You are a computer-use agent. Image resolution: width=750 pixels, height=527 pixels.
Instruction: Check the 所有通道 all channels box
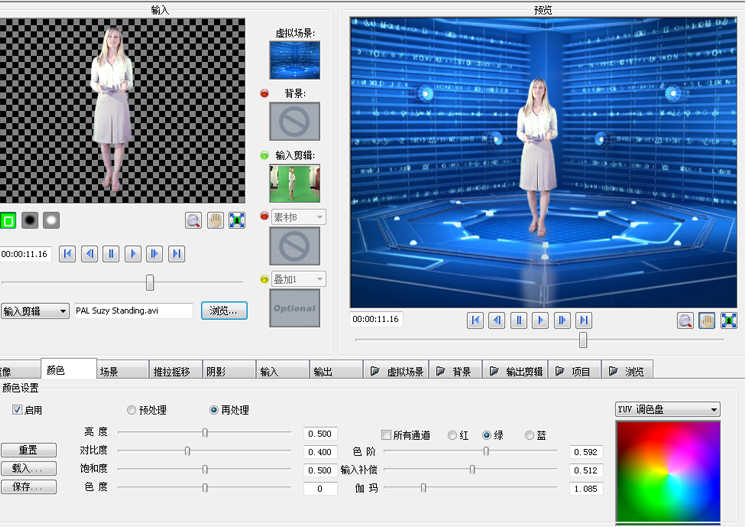(387, 435)
